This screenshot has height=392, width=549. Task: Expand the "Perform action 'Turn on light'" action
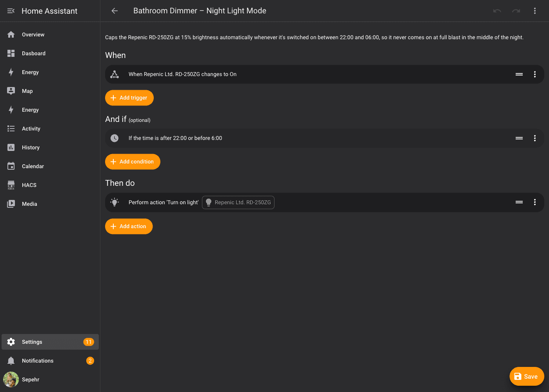pyautogui.click(x=324, y=202)
